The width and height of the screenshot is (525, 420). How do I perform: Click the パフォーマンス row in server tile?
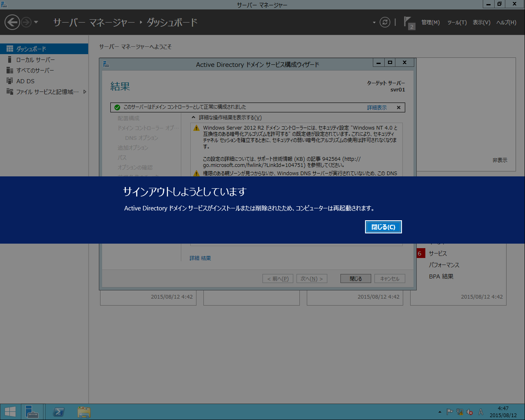pos(444,265)
